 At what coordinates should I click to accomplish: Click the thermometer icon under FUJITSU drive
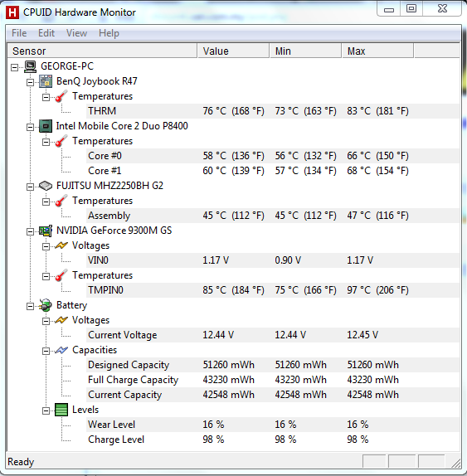pyautogui.click(x=61, y=201)
